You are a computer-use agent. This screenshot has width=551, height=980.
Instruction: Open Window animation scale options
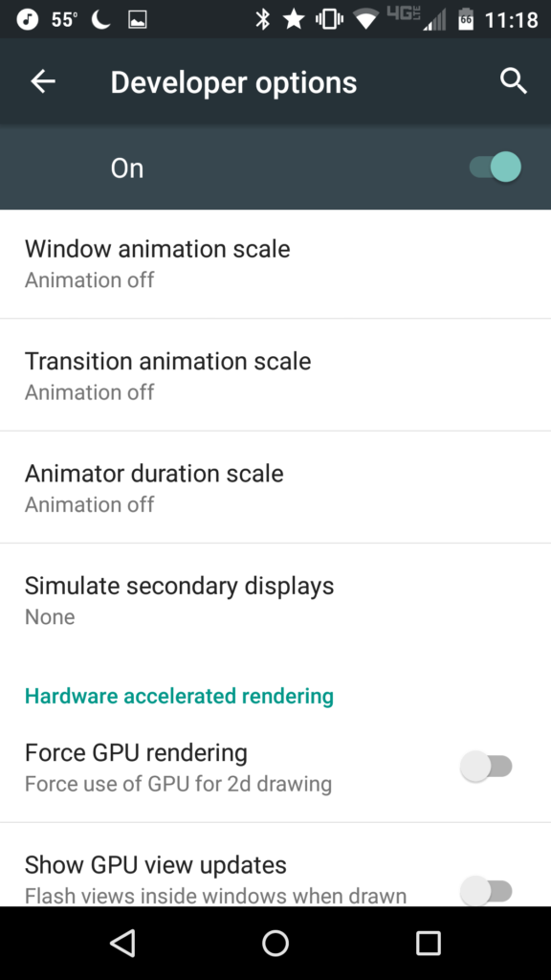point(275,263)
